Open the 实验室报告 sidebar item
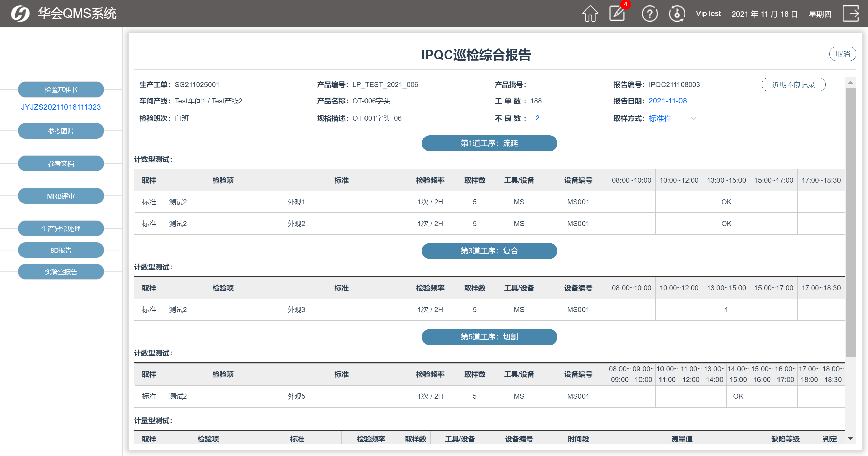868x456 pixels. [x=61, y=272]
